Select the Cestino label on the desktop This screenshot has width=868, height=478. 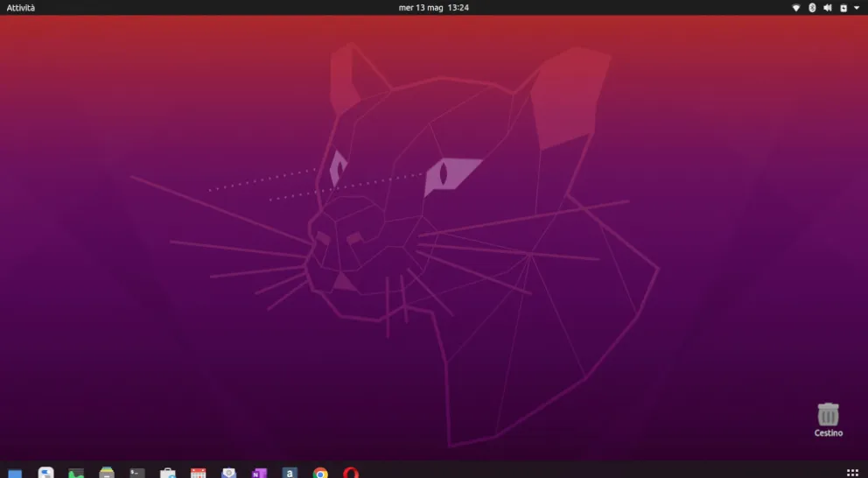(x=828, y=433)
